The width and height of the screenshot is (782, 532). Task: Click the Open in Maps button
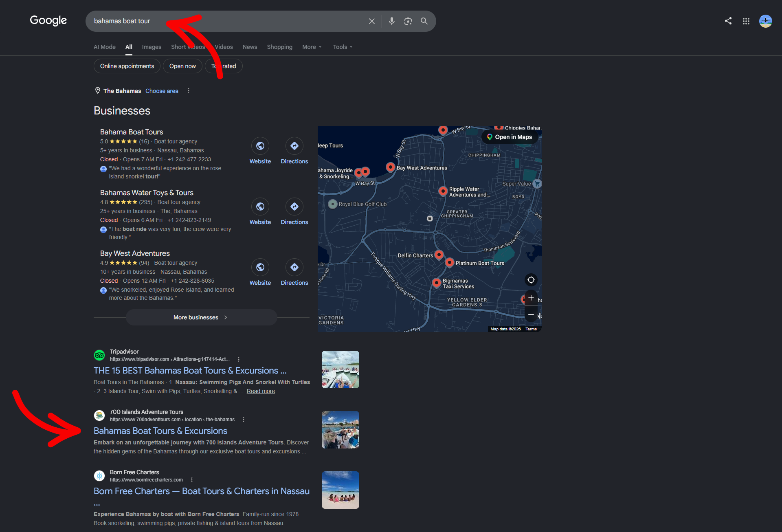[509, 137]
